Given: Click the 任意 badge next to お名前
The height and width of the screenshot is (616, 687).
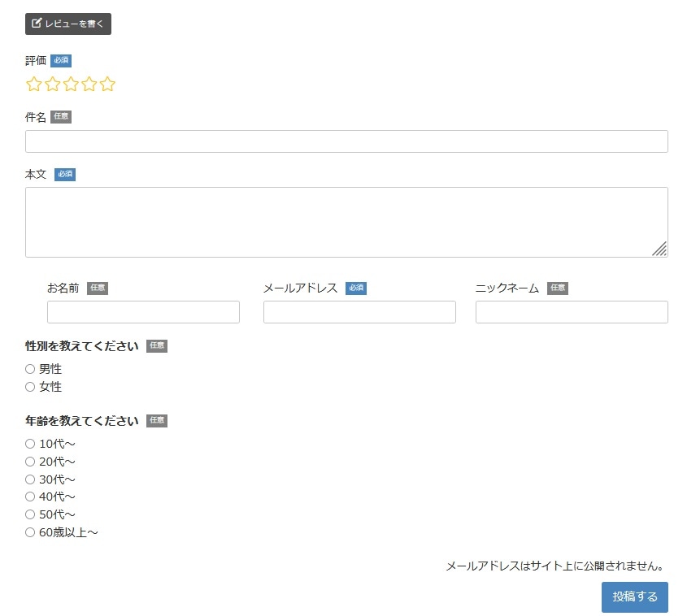Looking at the screenshot, I should coord(98,288).
